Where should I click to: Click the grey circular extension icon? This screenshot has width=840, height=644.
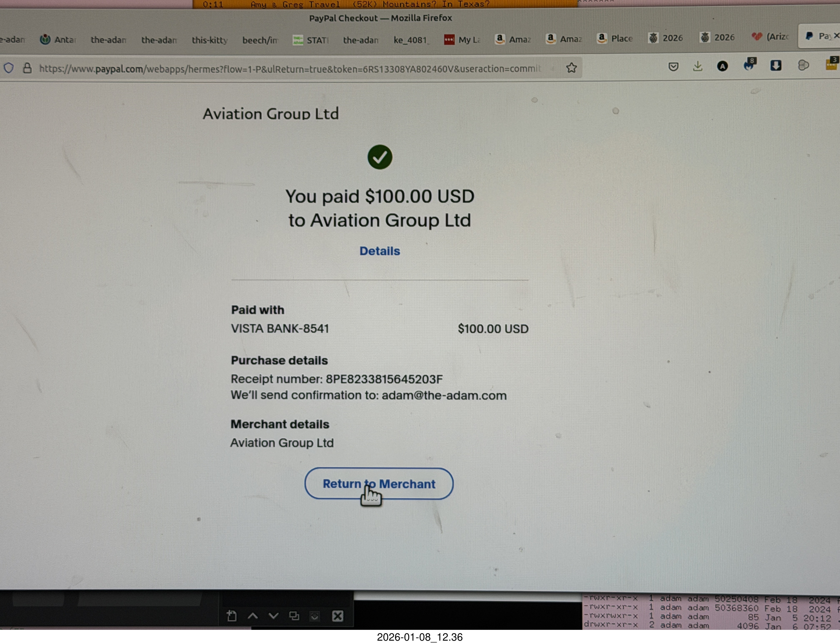[804, 65]
